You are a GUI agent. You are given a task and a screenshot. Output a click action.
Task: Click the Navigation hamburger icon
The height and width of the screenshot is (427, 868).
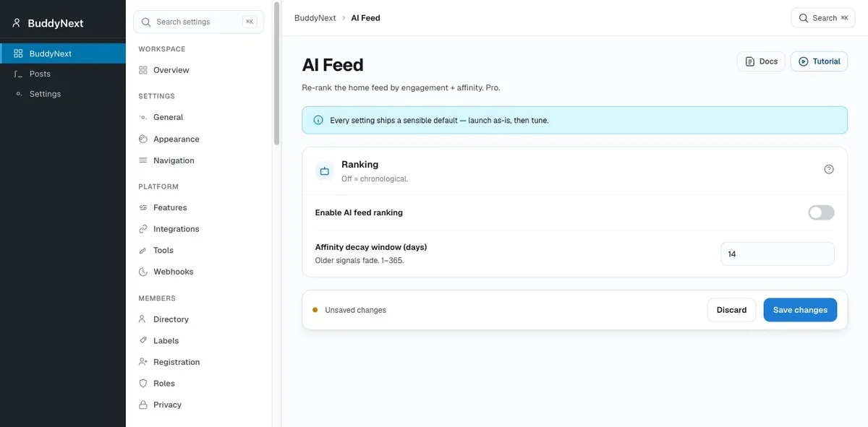tap(143, 160)
